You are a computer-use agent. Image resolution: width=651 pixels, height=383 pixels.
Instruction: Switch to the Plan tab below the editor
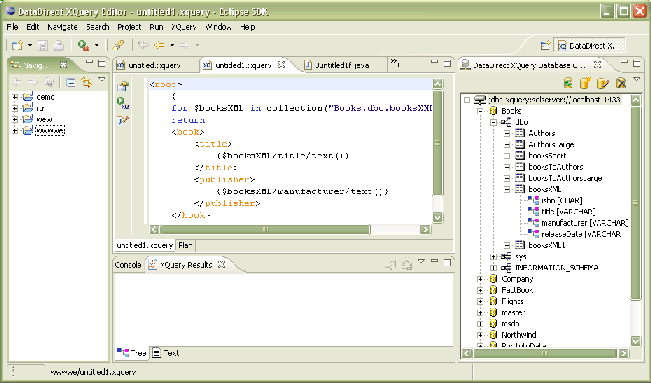185,245
